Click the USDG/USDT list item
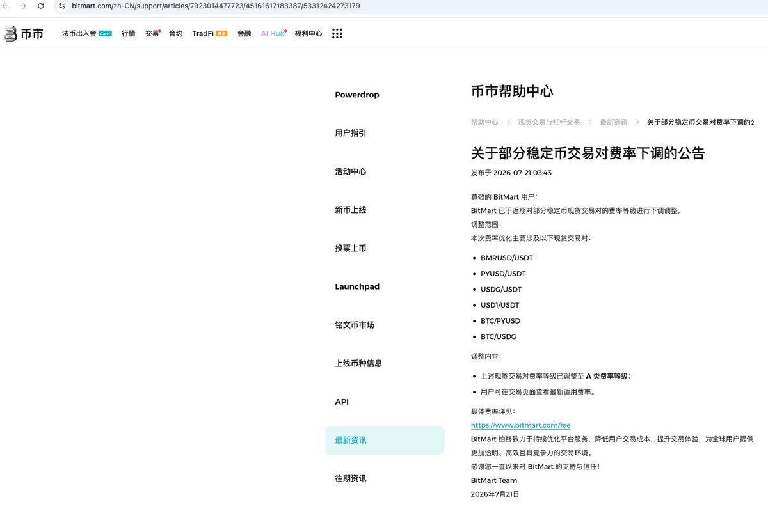The image size is (768, 532). (501, 289)
